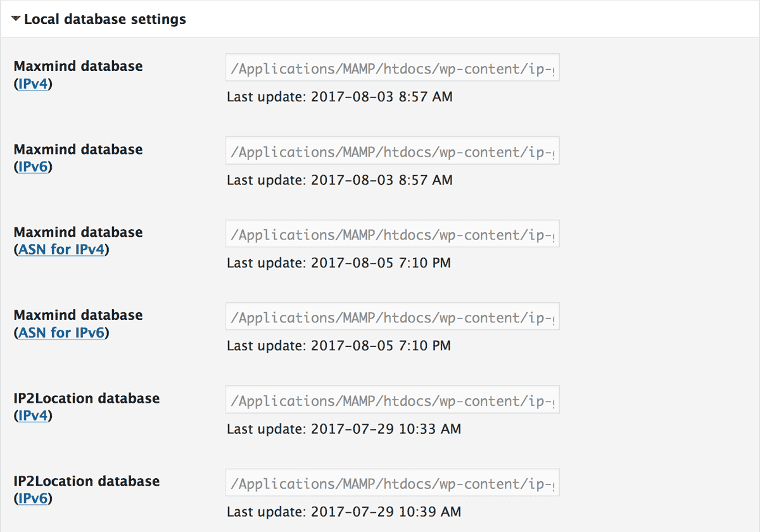This screenshot has width=760, height=532.
Task: Click the last update text ending 10:33 AM
Action: (x=344, y=429)
